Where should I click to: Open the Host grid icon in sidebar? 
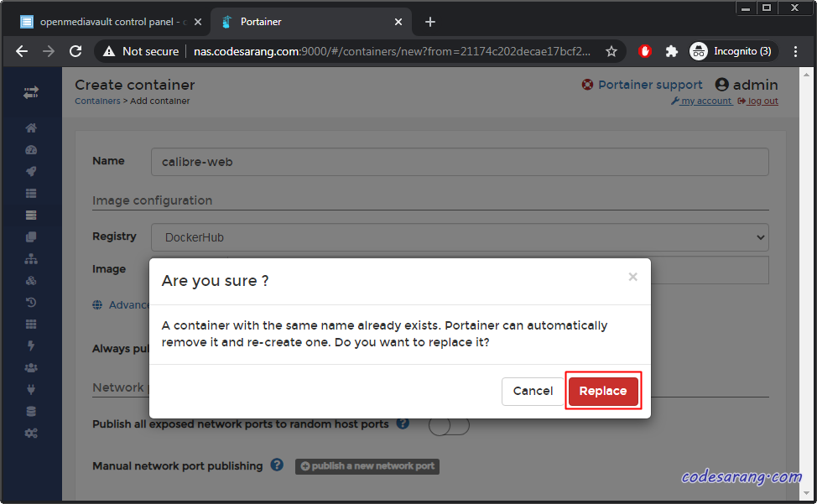(31, 324)
